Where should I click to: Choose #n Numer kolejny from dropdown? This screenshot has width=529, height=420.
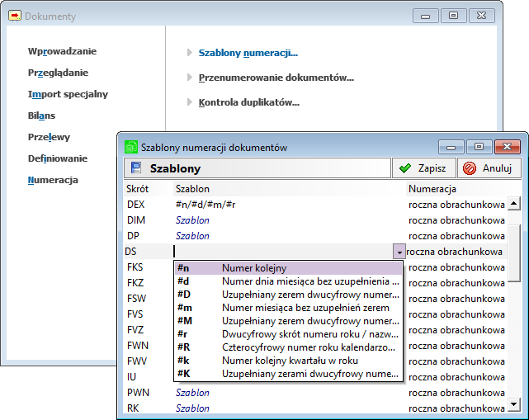click(289, 268)
